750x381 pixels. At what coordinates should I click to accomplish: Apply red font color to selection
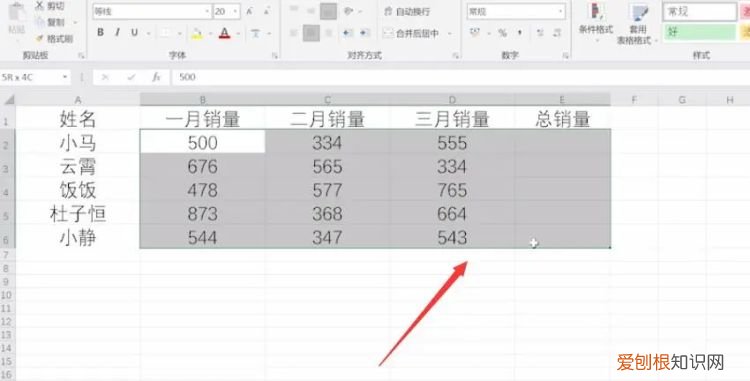[x=225, y=33]
